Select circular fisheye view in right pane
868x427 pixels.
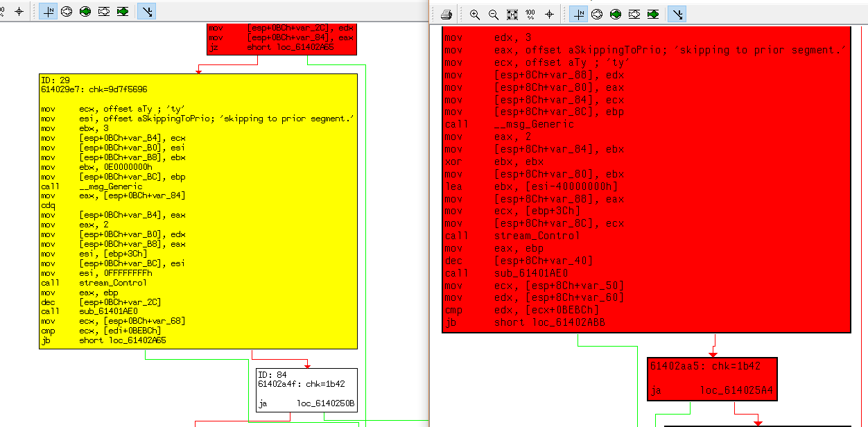point(597,14)
